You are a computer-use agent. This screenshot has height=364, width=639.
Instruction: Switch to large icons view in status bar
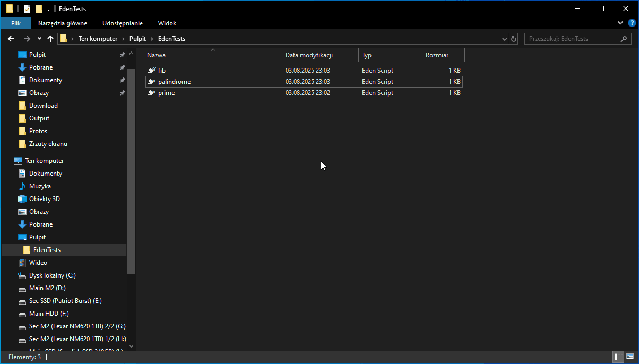click(630, 357)
